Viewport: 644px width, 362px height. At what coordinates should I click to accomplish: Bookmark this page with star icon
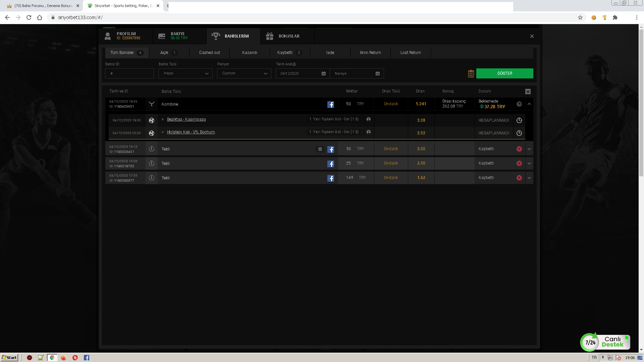(580, 17)
